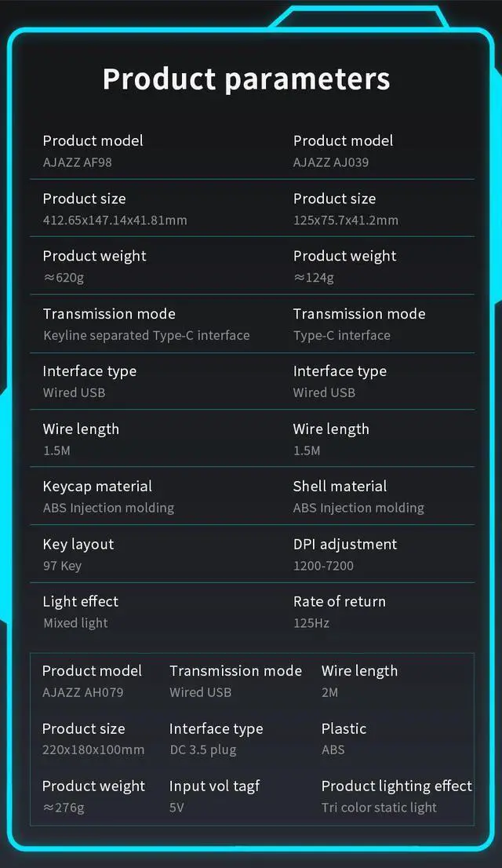This screenshot has width=502, height=868.
Task: Click the Tri color static light text
Action: (379, 808)
